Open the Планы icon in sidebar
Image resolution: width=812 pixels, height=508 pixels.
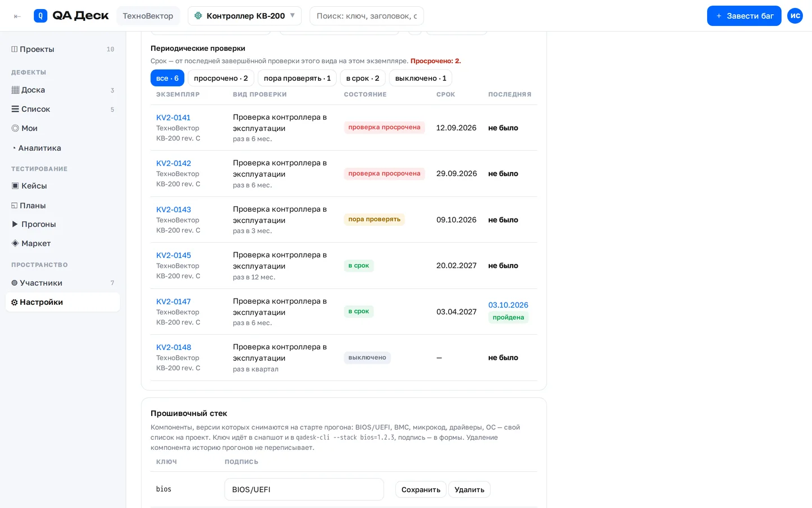click(15, 205)
